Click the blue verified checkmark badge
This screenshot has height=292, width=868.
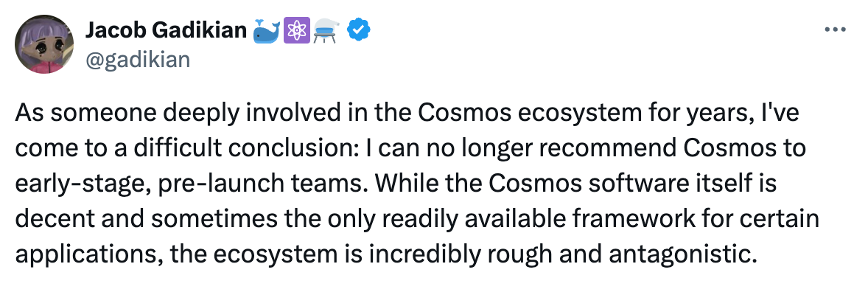359,30
